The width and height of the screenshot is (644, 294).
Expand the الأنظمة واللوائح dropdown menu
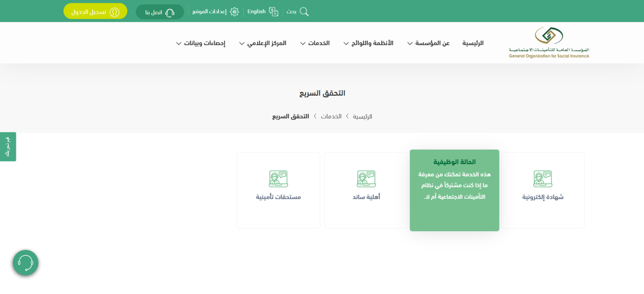[x=368, y=43]
